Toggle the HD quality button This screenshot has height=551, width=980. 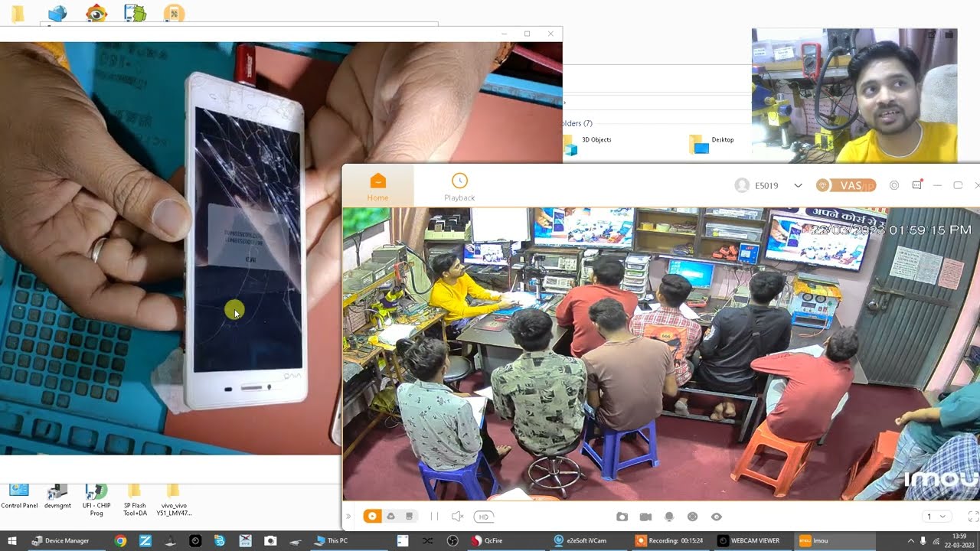point(484,517)
